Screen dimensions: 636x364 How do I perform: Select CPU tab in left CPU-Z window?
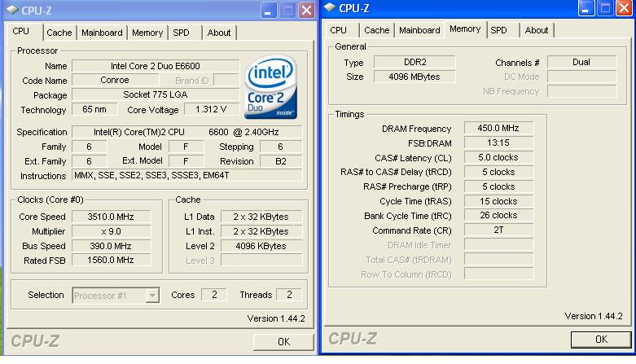tap(20, 31)
